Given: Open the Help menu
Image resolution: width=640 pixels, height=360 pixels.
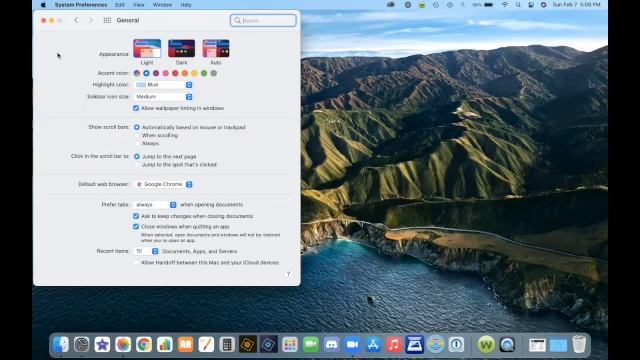Looking at the screenshot, I should pyautogui.click(x=186, y=5).
